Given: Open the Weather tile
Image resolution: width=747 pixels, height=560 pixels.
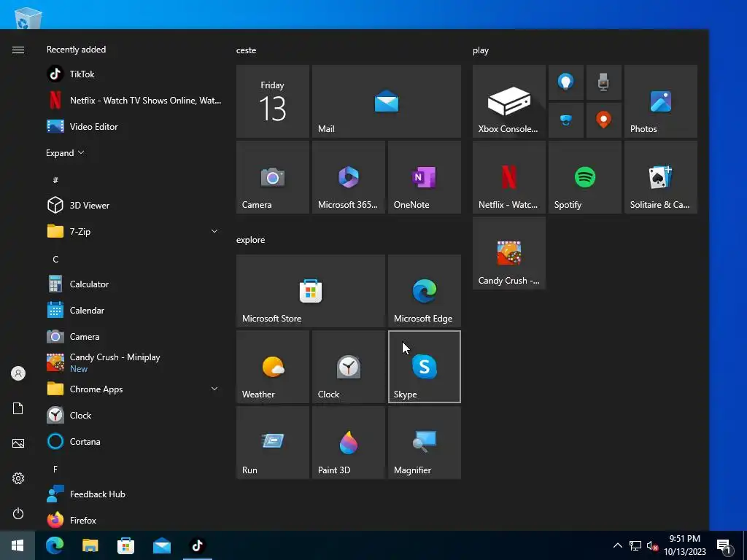Looking at the screenshot, I should 273,367.
